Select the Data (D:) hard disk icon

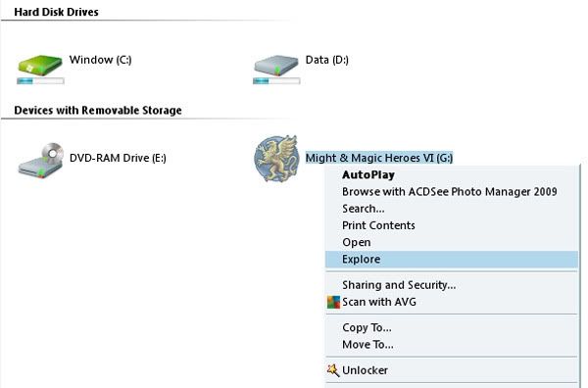(x=276, y=65)
